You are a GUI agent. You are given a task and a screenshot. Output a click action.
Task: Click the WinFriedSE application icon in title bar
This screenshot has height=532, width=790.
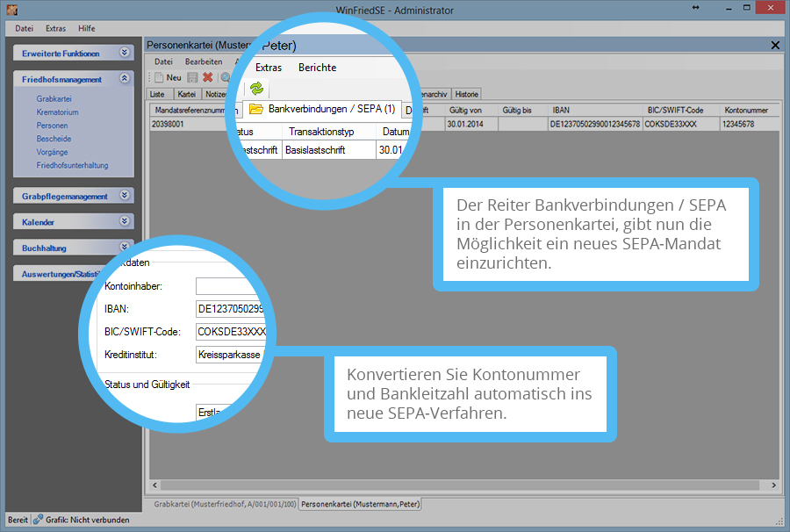(12, 10)
